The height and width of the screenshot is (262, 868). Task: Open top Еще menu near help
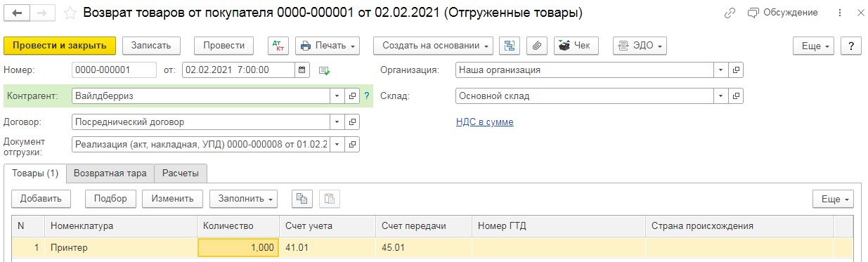(x=814, y=46)
